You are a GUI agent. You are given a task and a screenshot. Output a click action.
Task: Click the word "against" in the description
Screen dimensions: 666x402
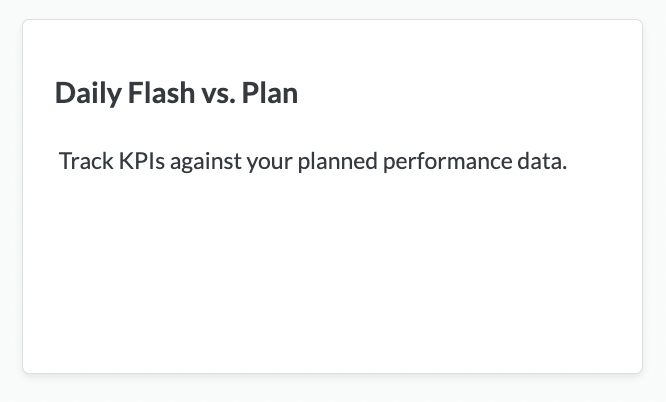(x=203, y=161)
